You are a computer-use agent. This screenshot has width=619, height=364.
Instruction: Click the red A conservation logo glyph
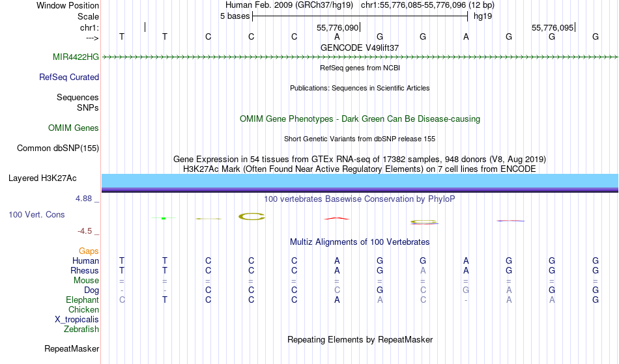click(337, 218)
